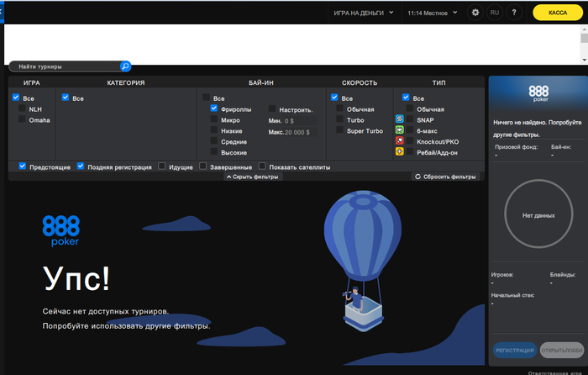Uncheck the Фрироллы checkbox

tap(213, 108)
